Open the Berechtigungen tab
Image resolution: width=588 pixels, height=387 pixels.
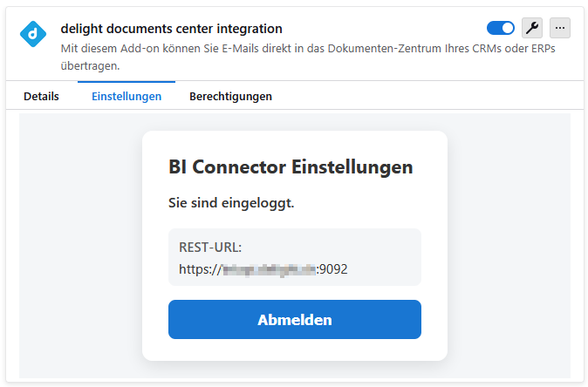(230, 96)
